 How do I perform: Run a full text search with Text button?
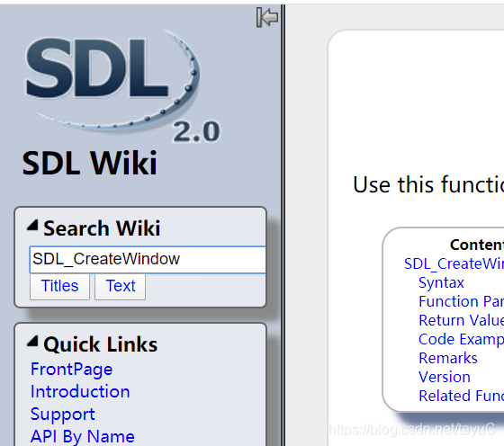(x=121, y=286)
